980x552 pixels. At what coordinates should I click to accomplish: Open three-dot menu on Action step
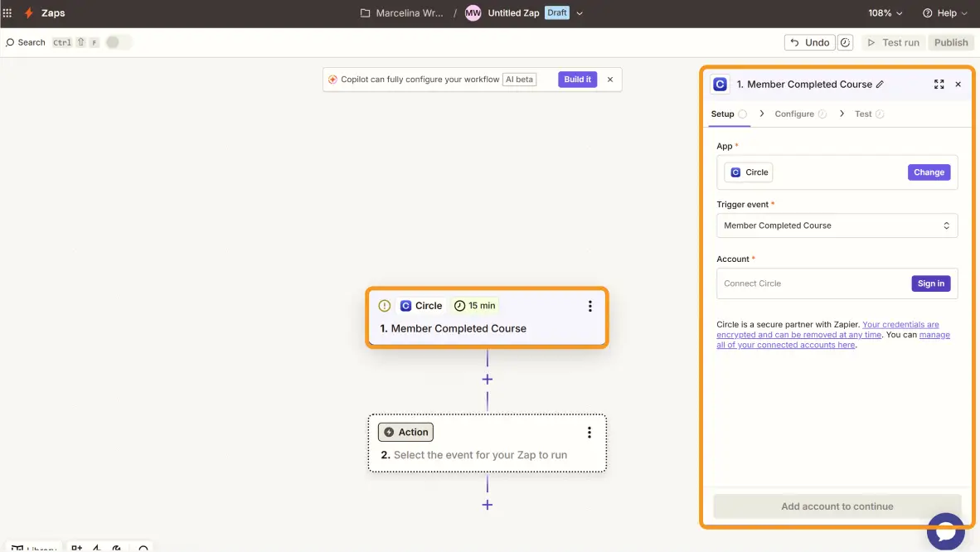589,432
